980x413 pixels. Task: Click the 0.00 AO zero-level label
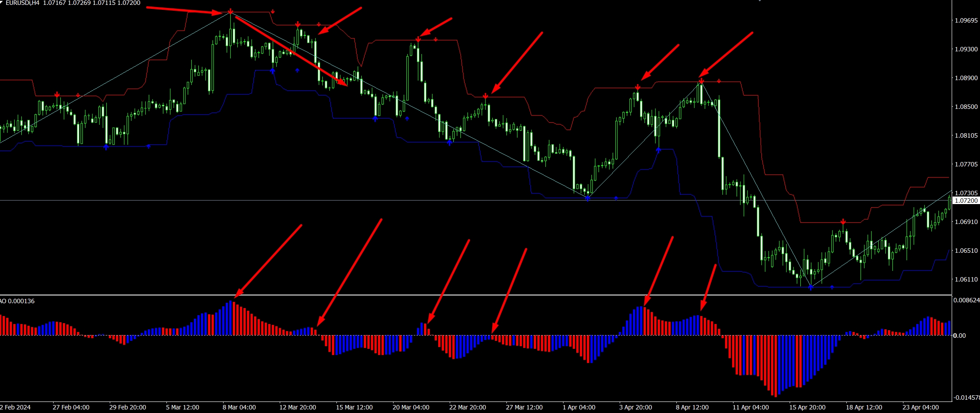(x=959, y=336)
